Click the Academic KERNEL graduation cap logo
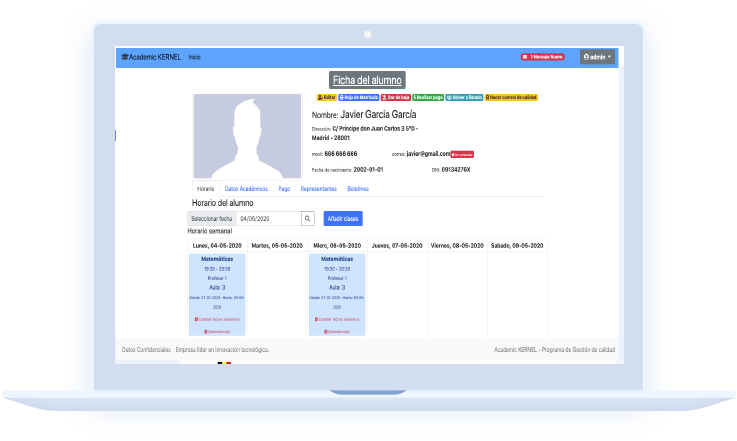The height and width of the screenshot is (441, 737). (125, 57)
